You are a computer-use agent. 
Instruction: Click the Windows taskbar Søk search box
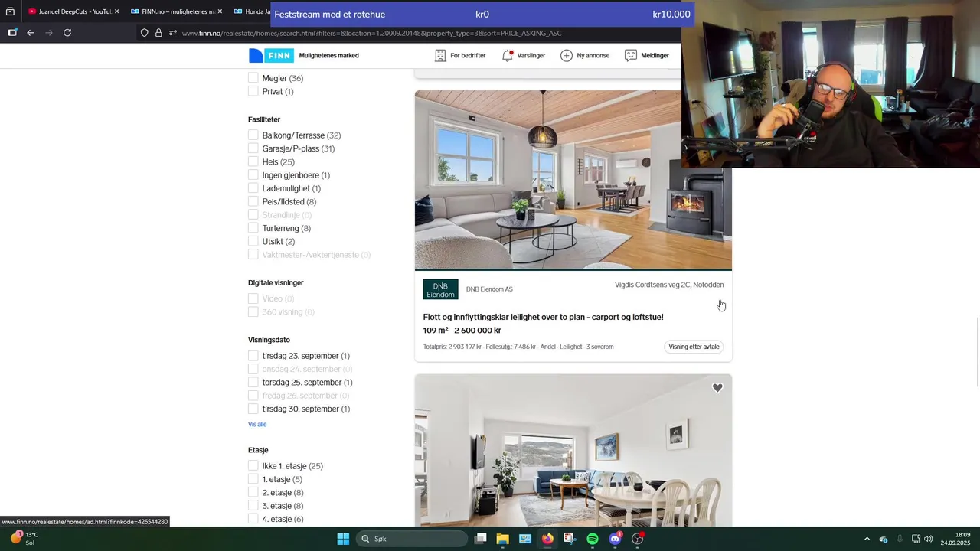pyautogui.click(x=412, y=539)
